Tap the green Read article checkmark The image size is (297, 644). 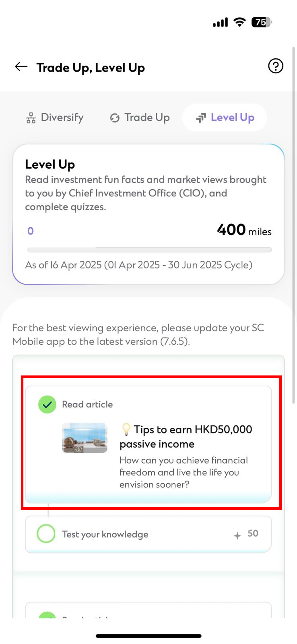[47, 404]
